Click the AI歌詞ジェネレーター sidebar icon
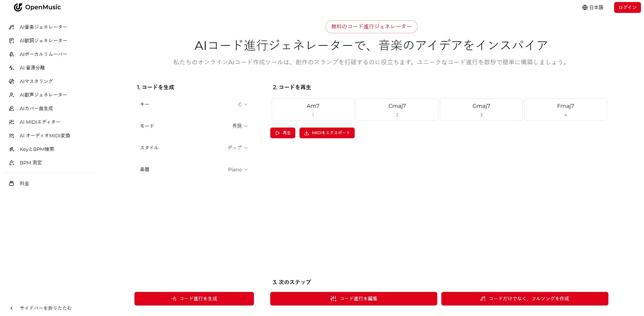The height and width of the screenshot is (316, 644). point(12,41)
